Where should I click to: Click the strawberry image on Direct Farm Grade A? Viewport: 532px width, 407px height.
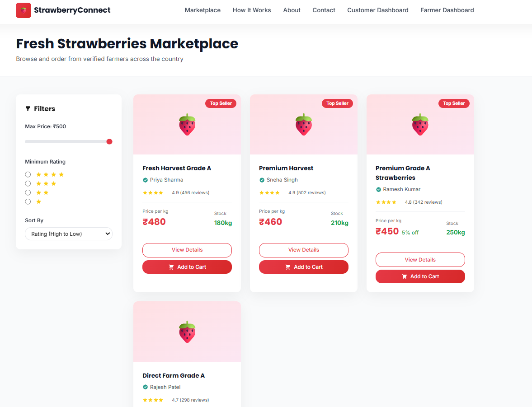187,332
